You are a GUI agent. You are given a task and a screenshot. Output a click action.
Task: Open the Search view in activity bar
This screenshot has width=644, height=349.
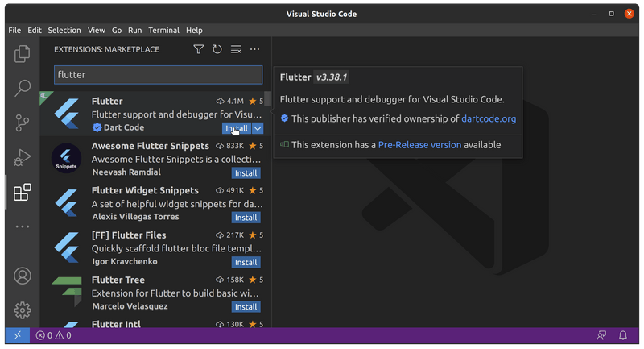pyautogui.click(x=23, y=88)
